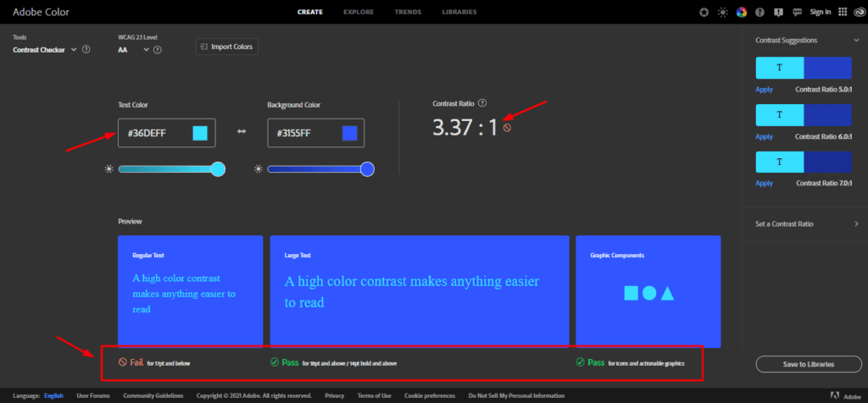
Task: Click the 5.0:1 suggestion color preview
Action: click(804, 68)
